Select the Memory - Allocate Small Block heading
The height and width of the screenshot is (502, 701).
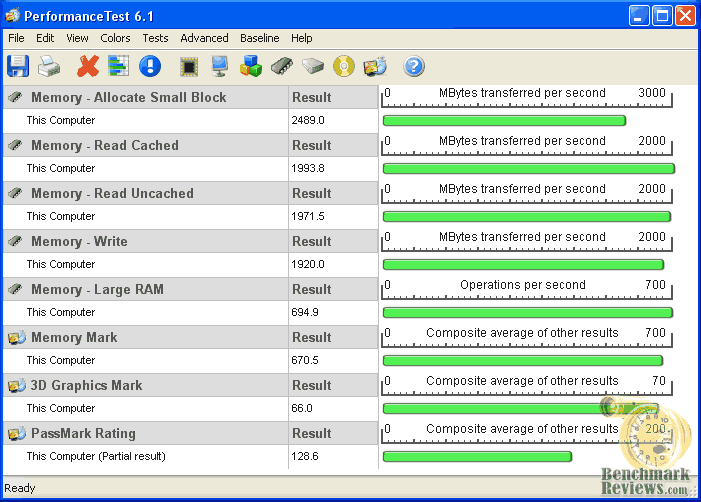pyautogui.click(x=129, y=97)
